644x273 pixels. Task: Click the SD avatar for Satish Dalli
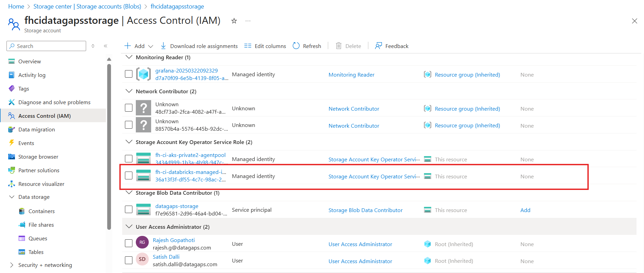(142, 259)
